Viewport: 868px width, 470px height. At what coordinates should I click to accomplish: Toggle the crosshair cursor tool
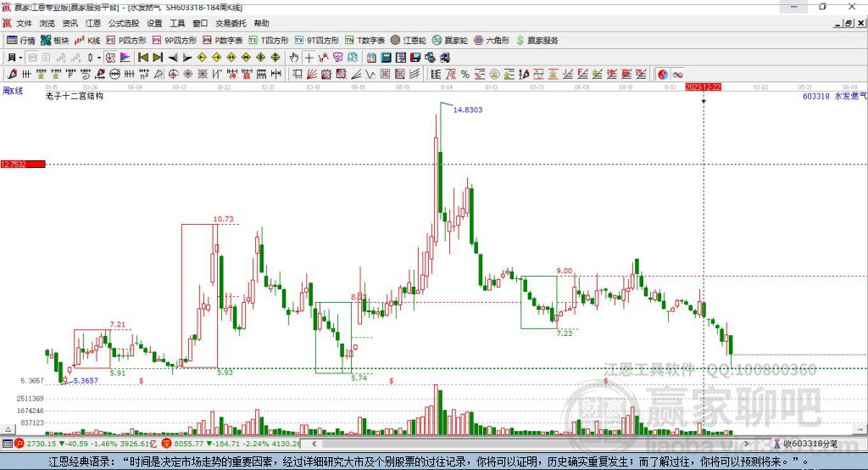click(x=309, y=58)
